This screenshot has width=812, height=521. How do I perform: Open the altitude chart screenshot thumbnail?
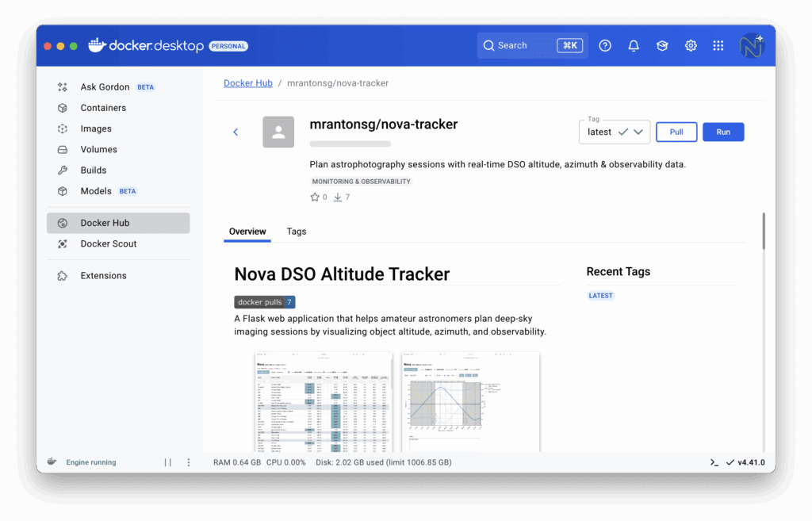coord(471,402)
